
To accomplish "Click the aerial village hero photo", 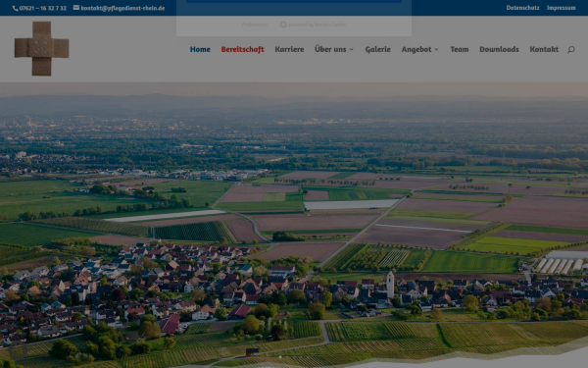I will (x=294, y=226).
